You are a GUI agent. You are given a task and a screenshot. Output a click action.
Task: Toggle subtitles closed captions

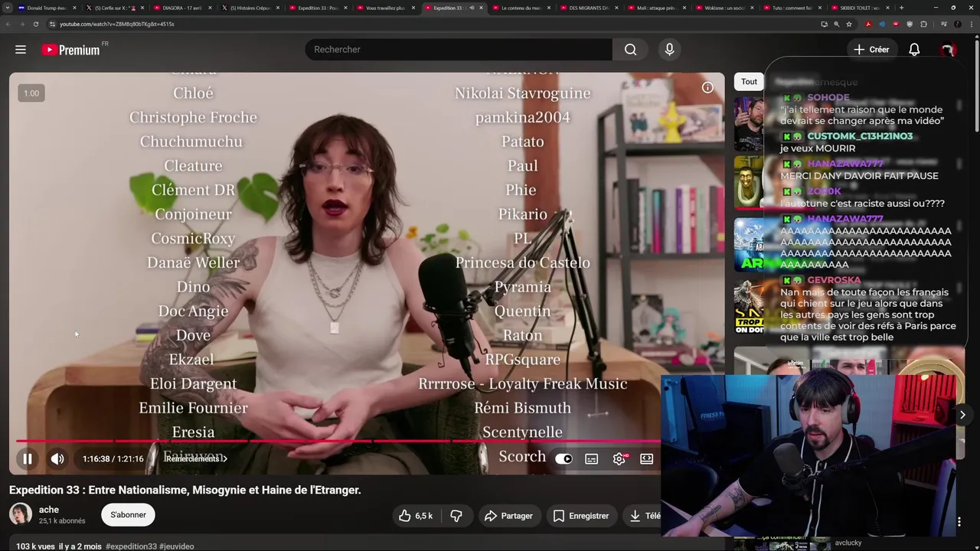[x=591, y=458]
